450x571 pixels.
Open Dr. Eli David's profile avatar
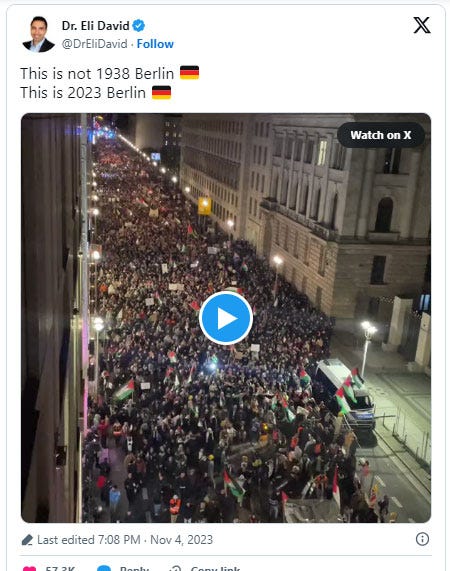coord(38,34)
